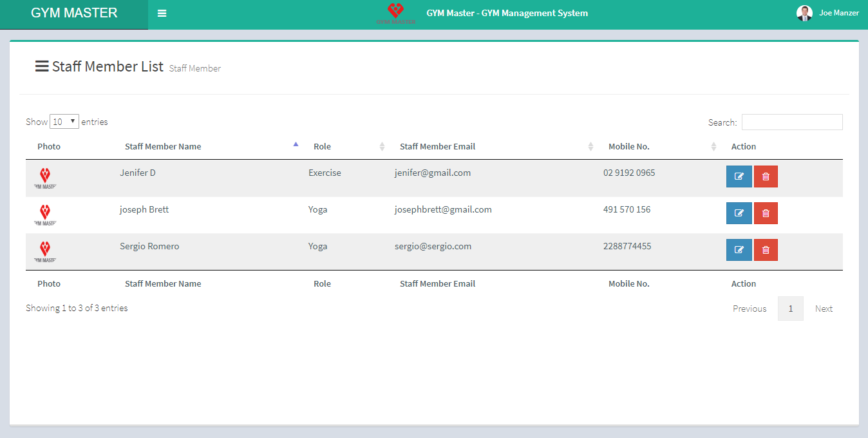
Task: Click the GYM MASTER brand title
Action: [x=74, y=14]
